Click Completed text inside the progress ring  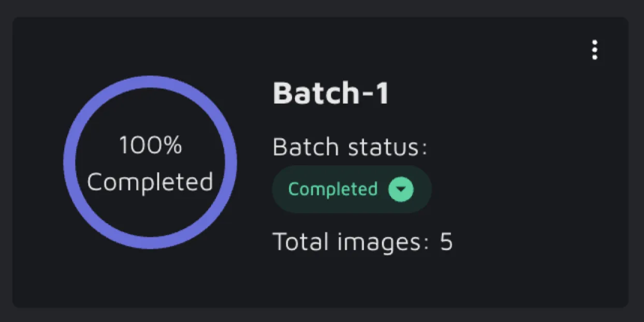click(x=150, y=182)
